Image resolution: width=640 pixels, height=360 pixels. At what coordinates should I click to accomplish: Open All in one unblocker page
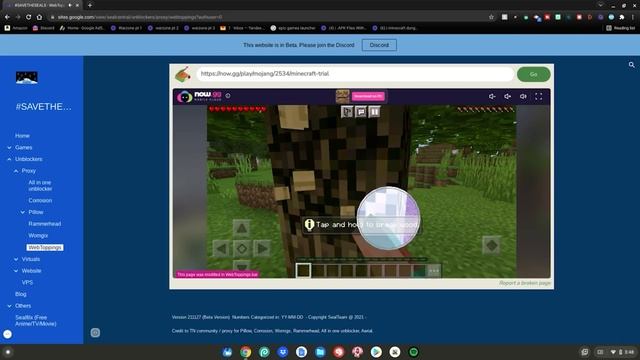[40, 186]
